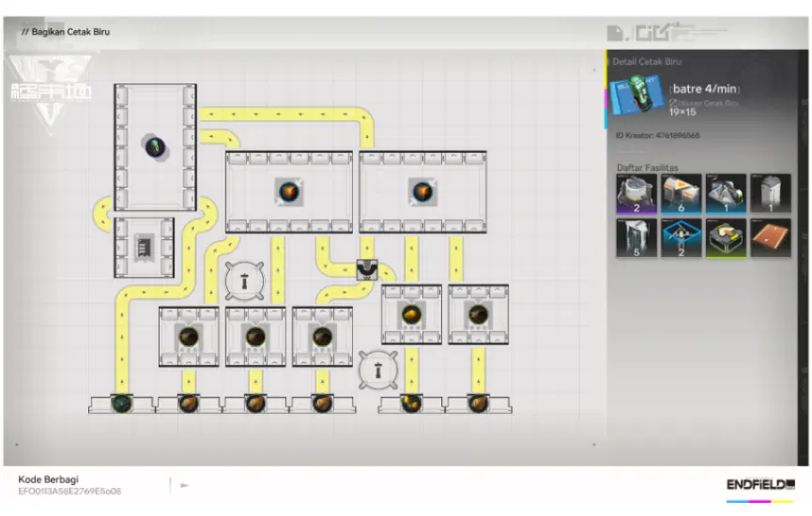This screenshot has height=516, width=812.
Task: Select the orange cube icon in the left large machine
Action: (x=288, y=192)
